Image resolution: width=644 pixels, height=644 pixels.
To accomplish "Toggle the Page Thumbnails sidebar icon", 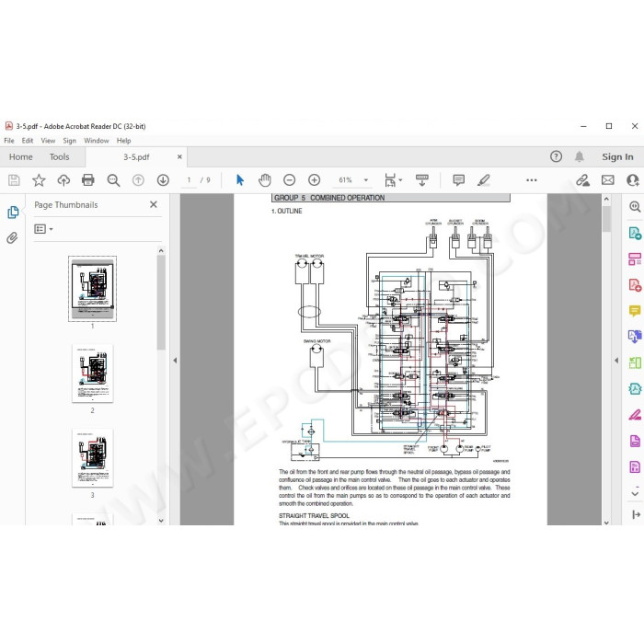I will pyautogui.click(x=13, y=212).
